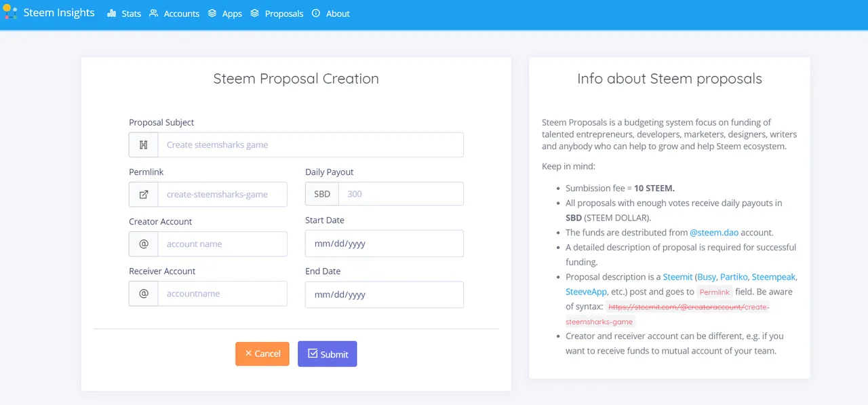Click the Accounts people icon
This screenshot has width=868, height=405.
(x=154, y=14)
